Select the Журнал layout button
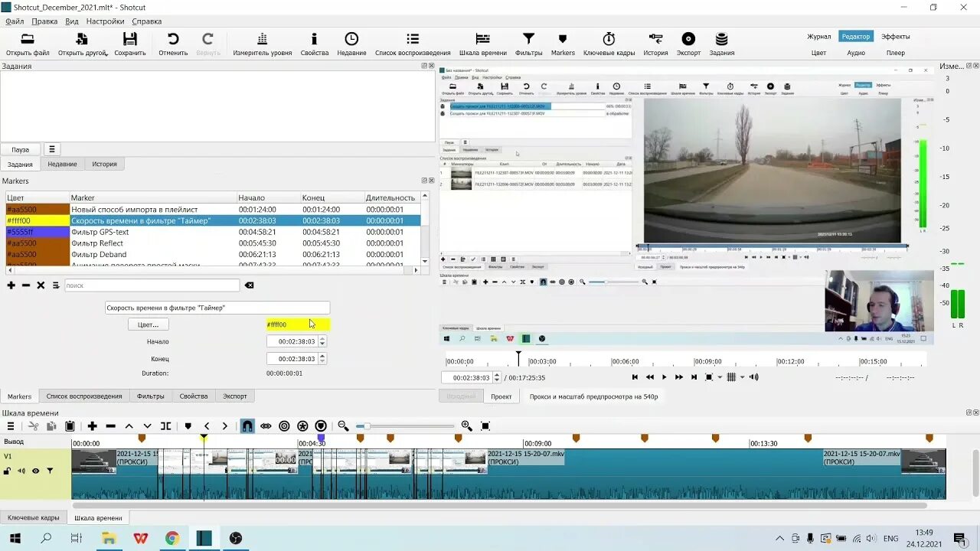980x551 pixels. pos(818,36)
